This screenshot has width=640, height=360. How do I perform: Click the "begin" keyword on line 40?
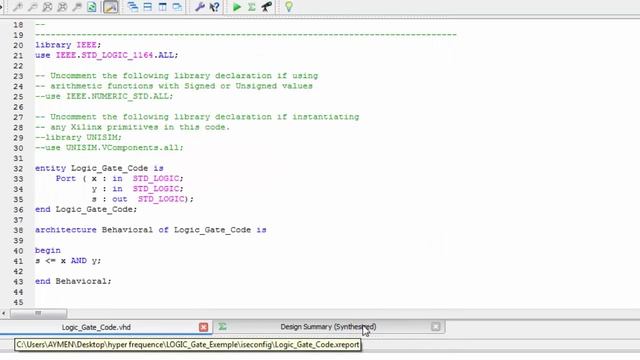(x=48, y=251)
